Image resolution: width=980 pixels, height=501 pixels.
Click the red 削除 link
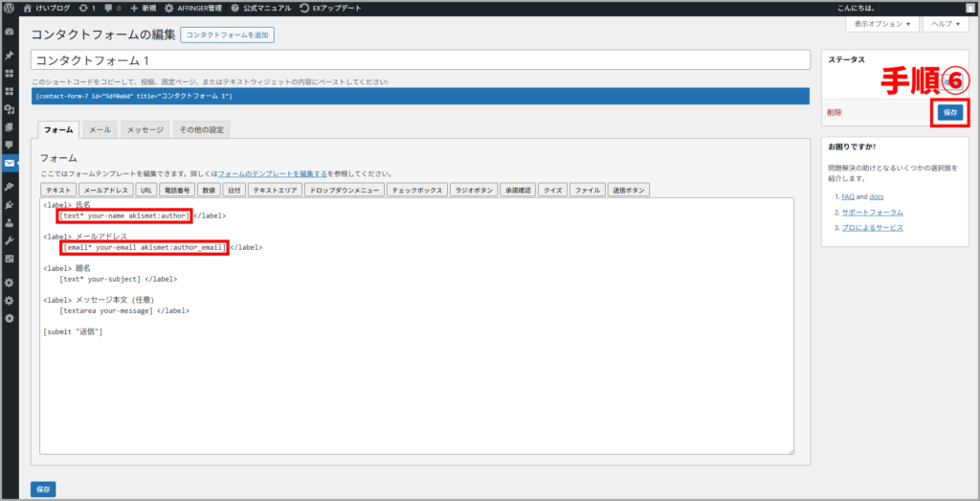pyautogui.click(x=835, y=112)
